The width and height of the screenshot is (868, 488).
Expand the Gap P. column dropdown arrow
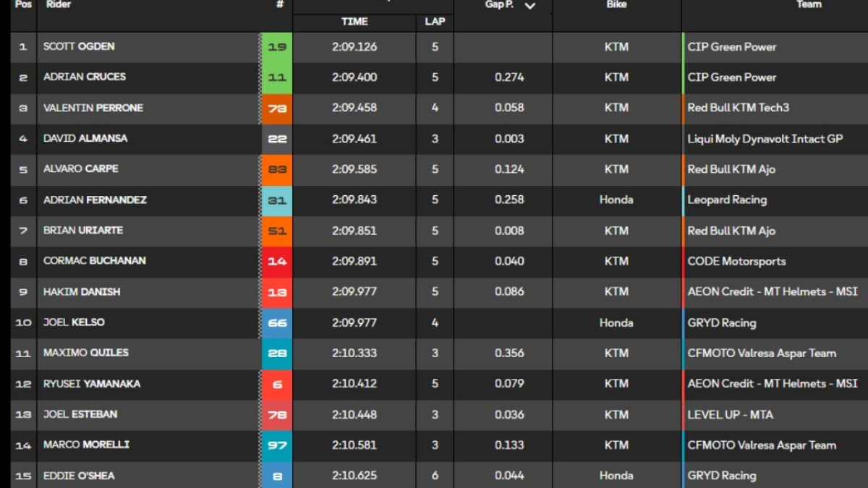(530, 5)
